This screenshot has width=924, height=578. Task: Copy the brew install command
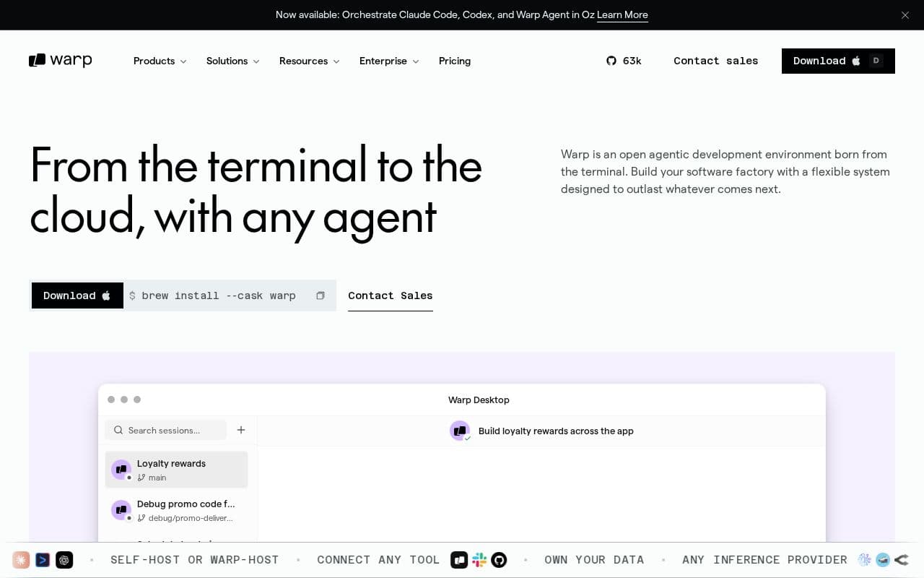(321, 296)
